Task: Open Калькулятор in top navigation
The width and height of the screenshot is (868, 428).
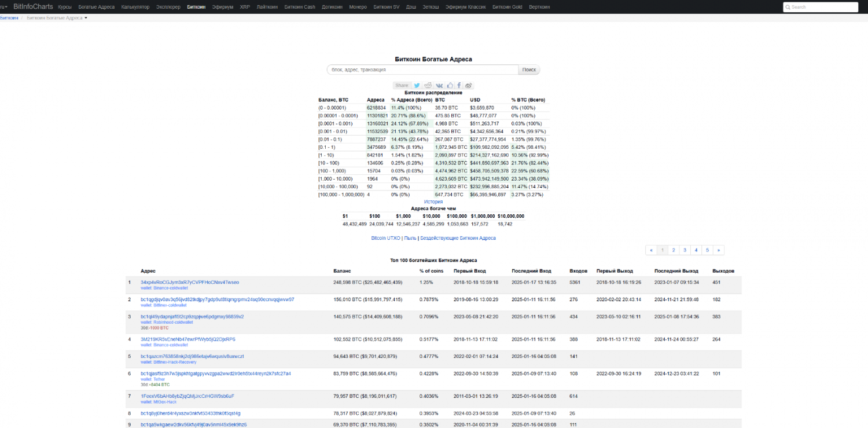Action: tap(135, 7)
